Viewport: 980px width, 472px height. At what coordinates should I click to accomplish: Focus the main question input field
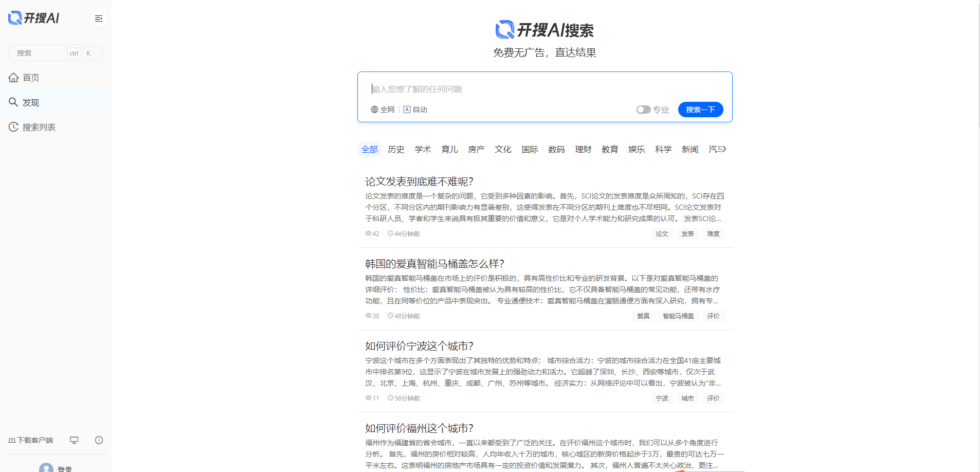[x=544, y=89]
